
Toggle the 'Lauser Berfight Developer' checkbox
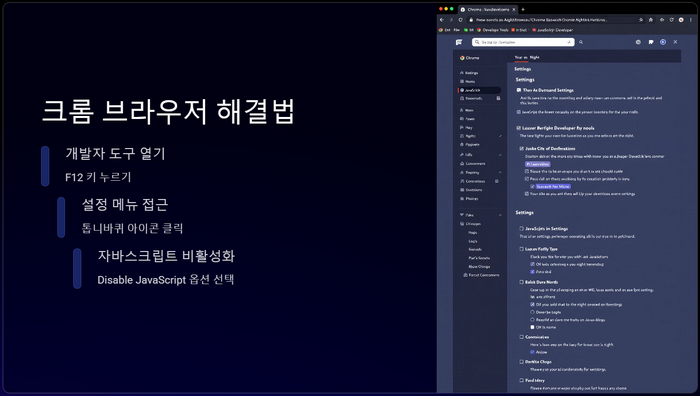pos(519,128)
